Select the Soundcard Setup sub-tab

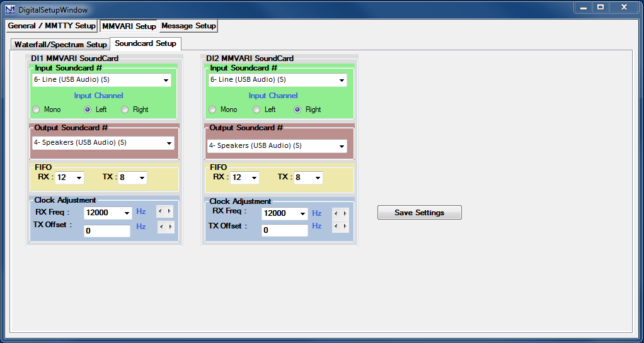tap(146, 43)
